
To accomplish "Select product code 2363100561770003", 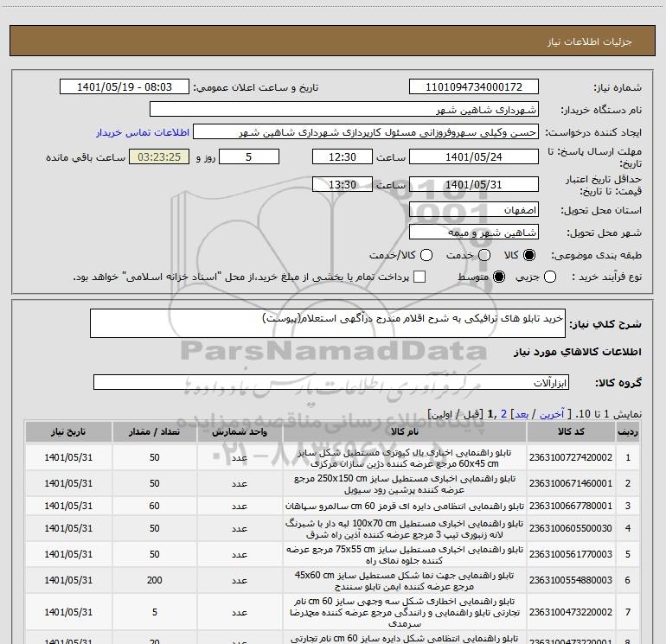I will (571, 554).
